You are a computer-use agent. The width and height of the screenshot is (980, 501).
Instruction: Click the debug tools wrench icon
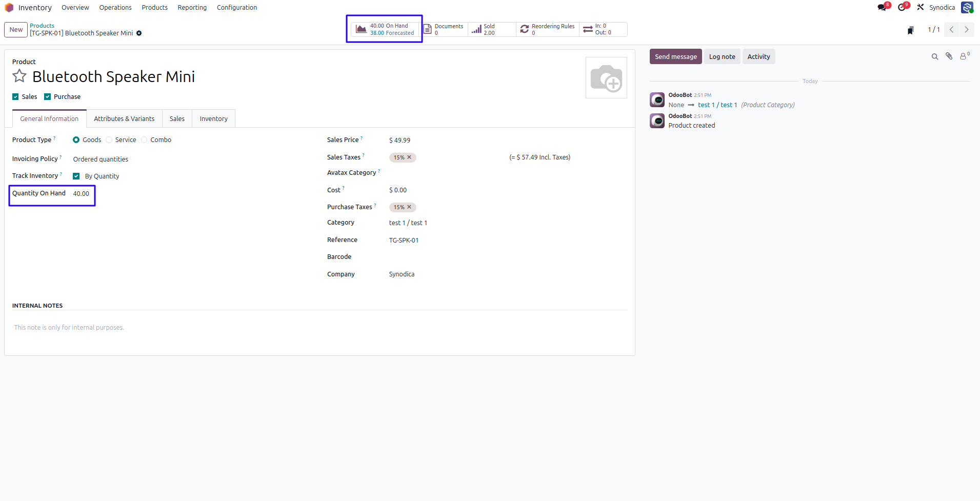point(921,7)
